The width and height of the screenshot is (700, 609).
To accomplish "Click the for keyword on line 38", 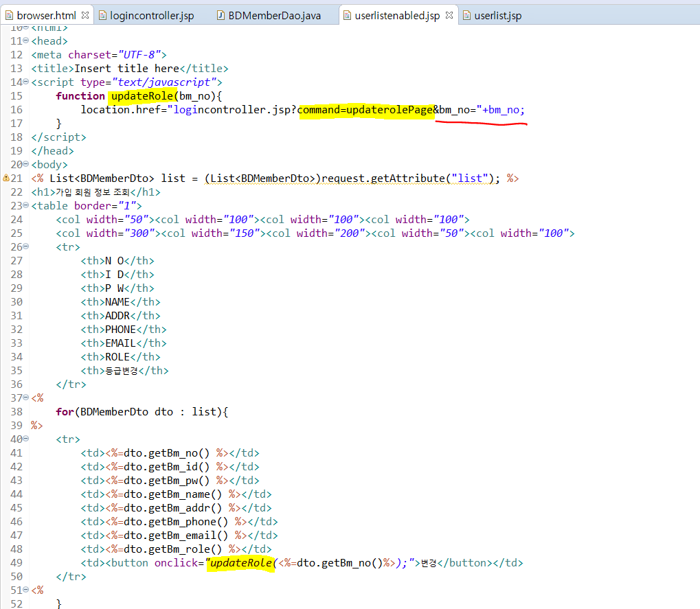I will [x=65, y=412].
